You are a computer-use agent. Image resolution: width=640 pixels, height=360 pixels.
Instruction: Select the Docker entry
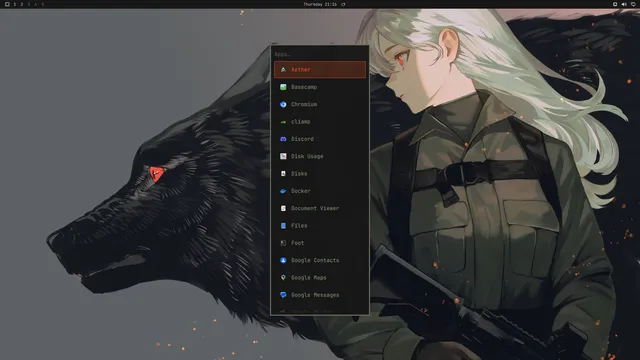point(320,191)
